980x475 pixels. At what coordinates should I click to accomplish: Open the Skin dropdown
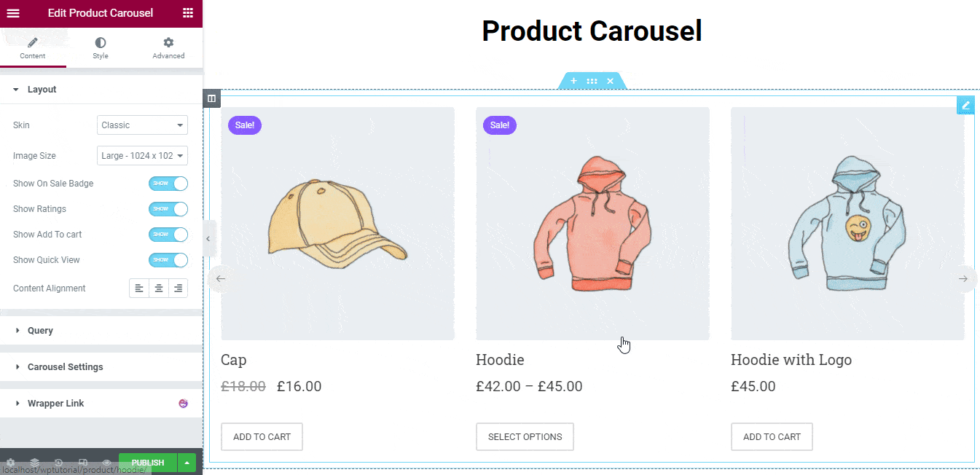click(x=142, y=125)
